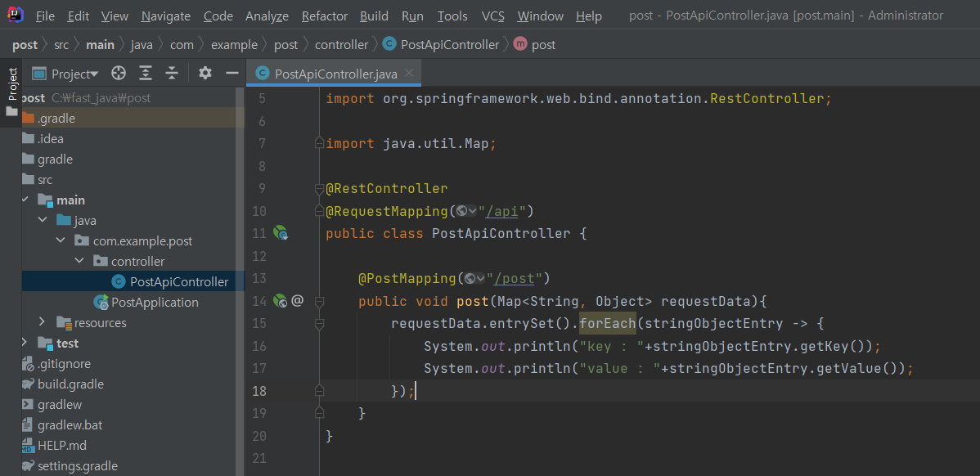Image resolution: width=980 pixels, height=476 pixels.
Task: Click the Collapse All icon in Project toolbar
Action: (172, 73)
